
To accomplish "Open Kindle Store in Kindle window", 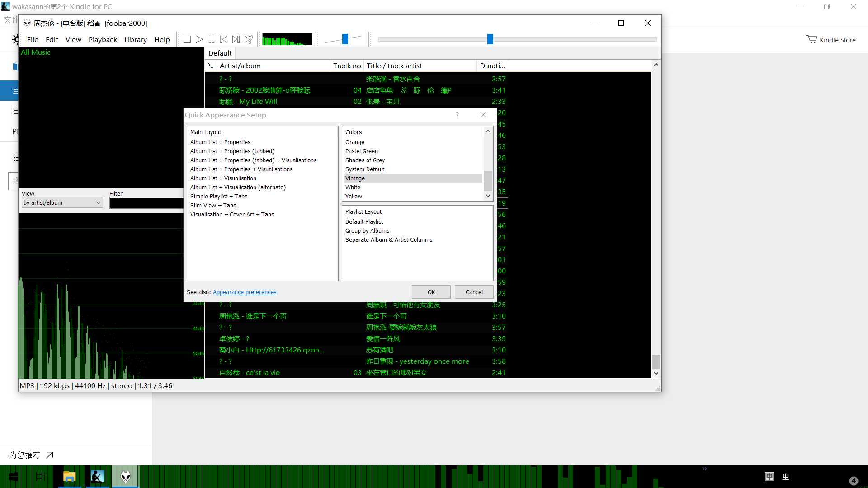I will click(831, 40).
